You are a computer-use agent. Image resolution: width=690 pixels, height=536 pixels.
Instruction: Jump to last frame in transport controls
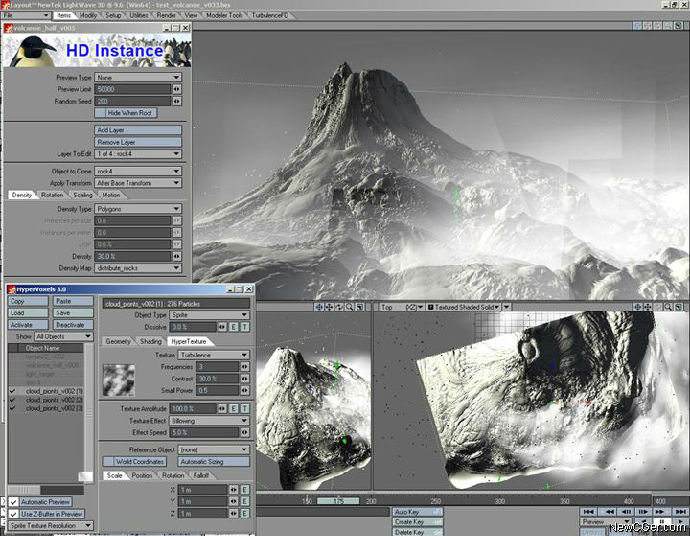click(681, 512)
